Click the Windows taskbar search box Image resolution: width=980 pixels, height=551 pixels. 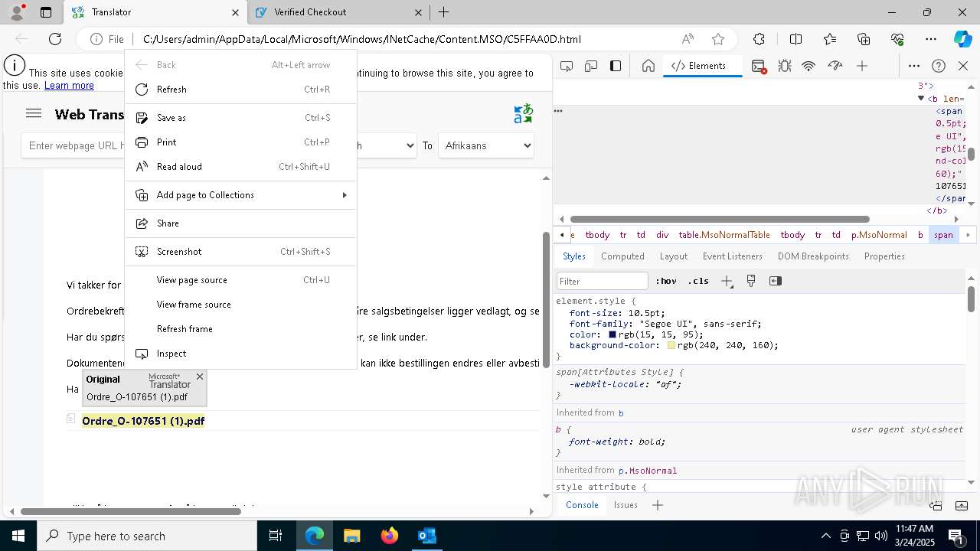[x=147, y=536]
